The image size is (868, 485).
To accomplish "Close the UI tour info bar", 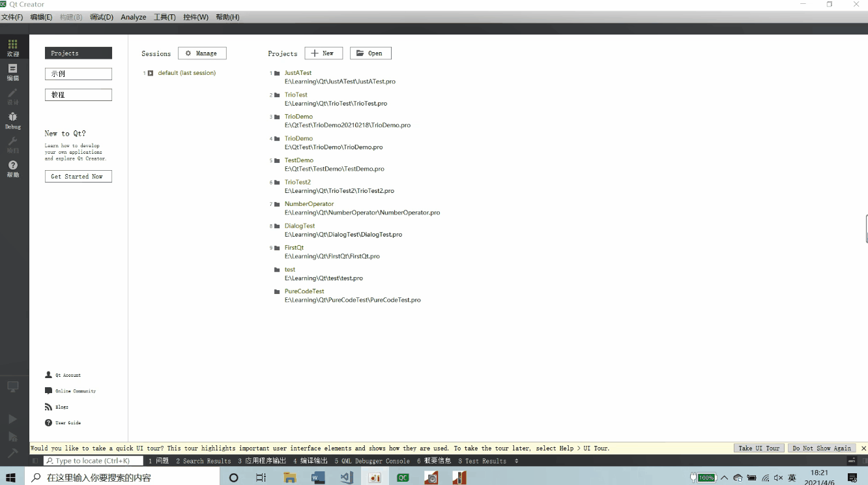I will pyautogui.click(x=864, y=448).
